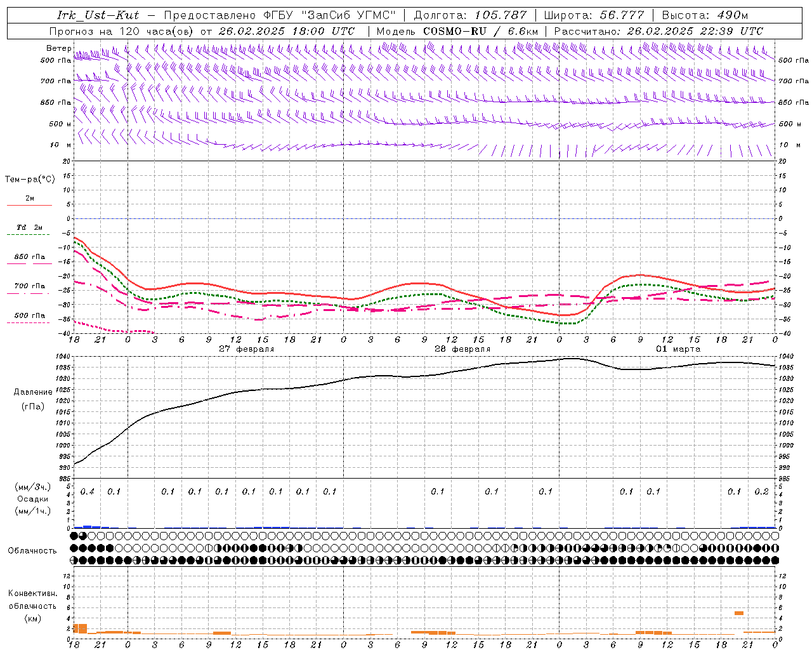Click the station name Irk_Ust-Kut
The height and width of the screenshot is (650, 812).
point(98,15)
